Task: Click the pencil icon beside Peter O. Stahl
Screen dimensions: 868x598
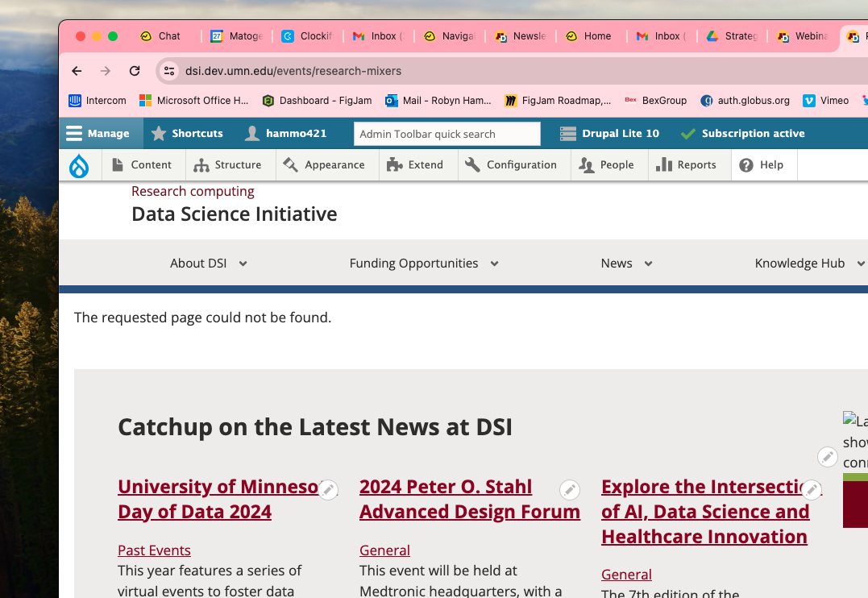Action: (x=569, y=489)
